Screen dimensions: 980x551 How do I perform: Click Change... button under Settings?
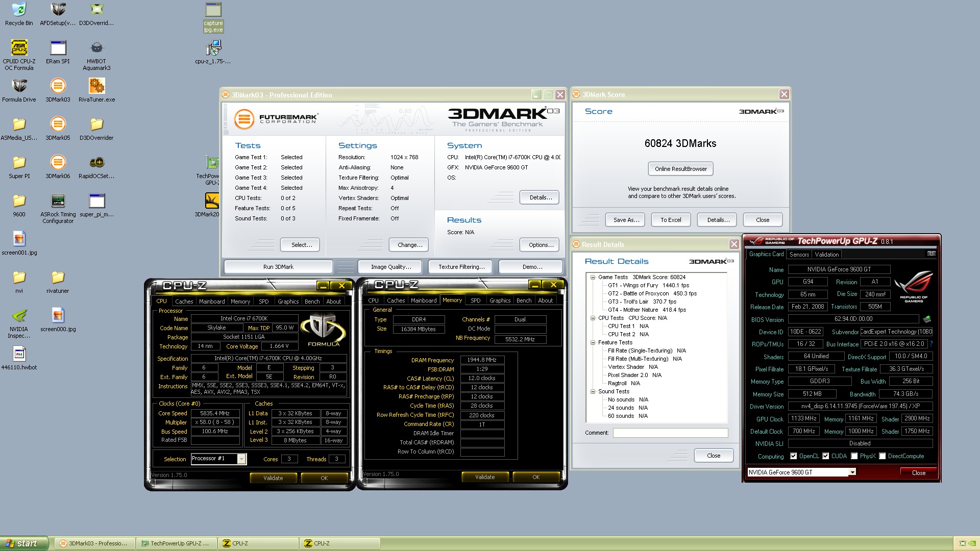tap(409, 245)
